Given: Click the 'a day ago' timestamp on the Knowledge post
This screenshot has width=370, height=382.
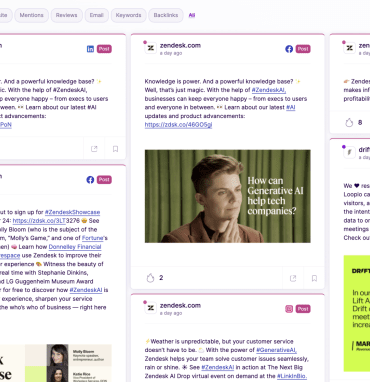Looking at the screenshot, I should [x=171, y=53].
